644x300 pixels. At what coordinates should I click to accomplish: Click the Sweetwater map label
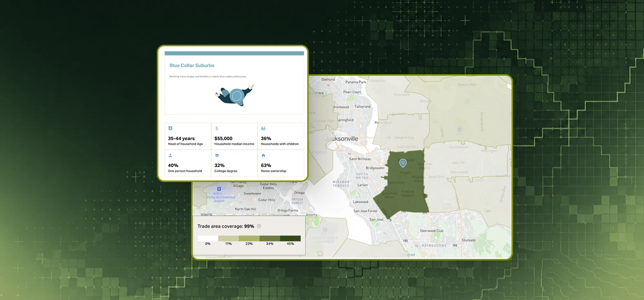coord(252,194)
